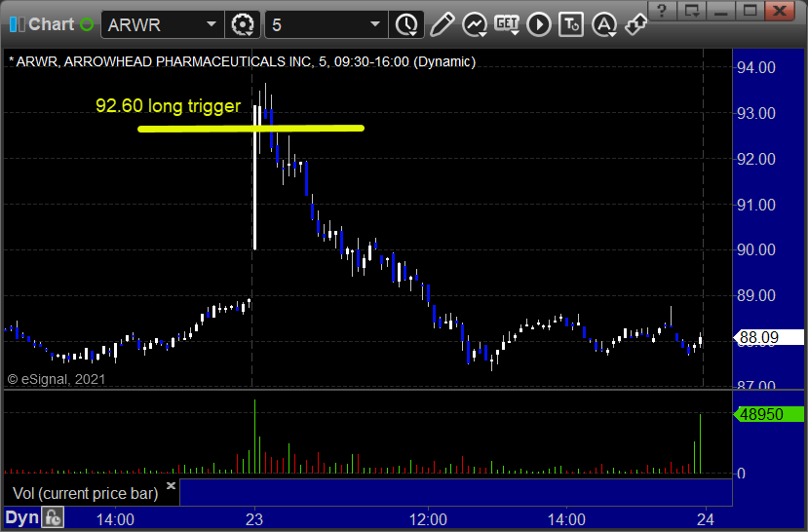The width and height of the screenshot is (808, 532).
Task: Click the pushpin tack icon
Action: tap(635, 24)
